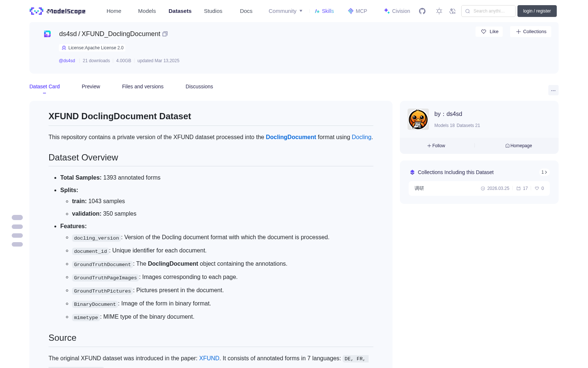
Task: Click Models 18 under ds4sd
Action: tap(444, 125)
